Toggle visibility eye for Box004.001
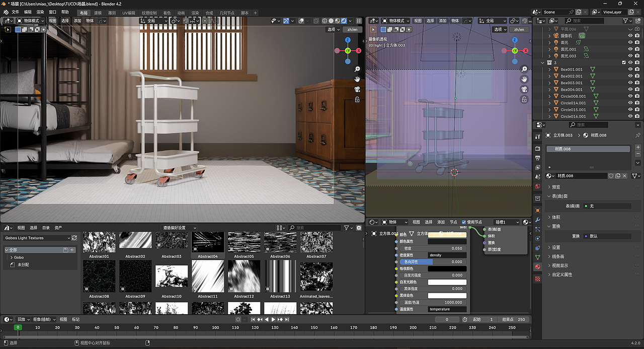The image size is (644, 349). pyautogui.click(x=630, y=89)
